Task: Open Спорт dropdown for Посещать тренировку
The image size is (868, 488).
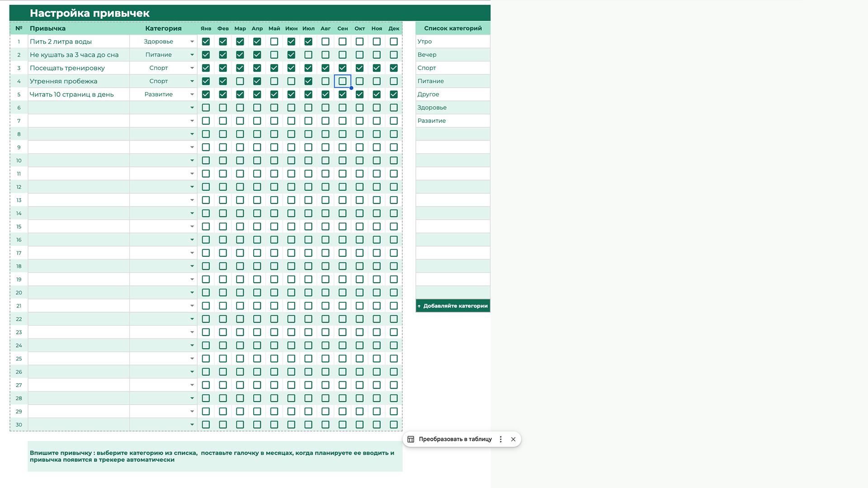Action: pyautogui.click(x=192, y=68)
